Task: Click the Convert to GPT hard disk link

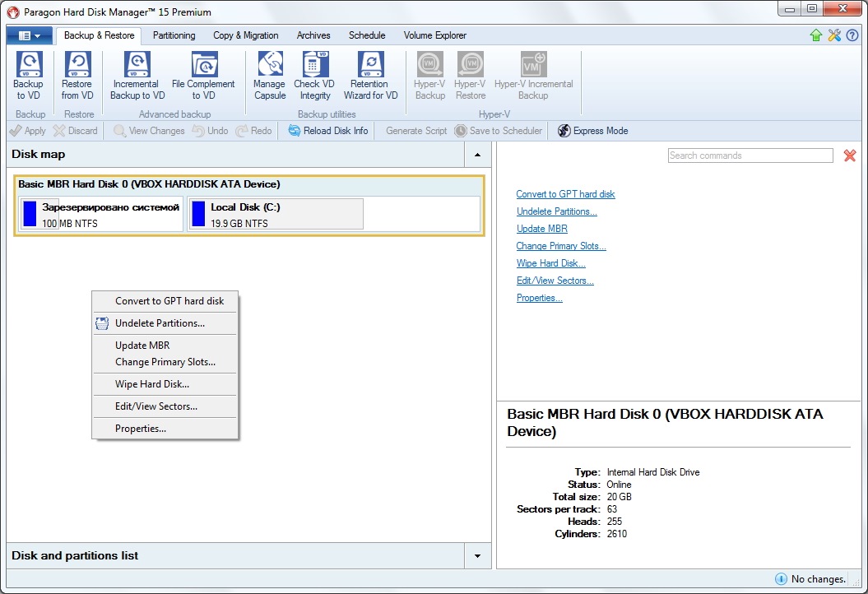Action: pos(565,194)
